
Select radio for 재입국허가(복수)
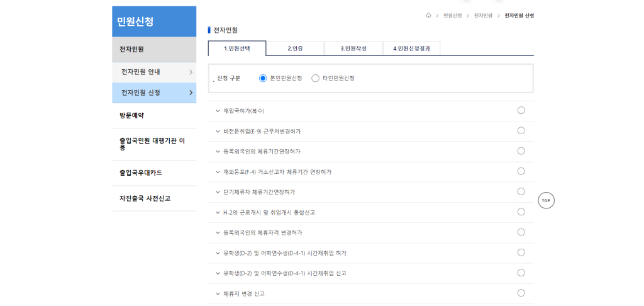[x=521, y=110]
